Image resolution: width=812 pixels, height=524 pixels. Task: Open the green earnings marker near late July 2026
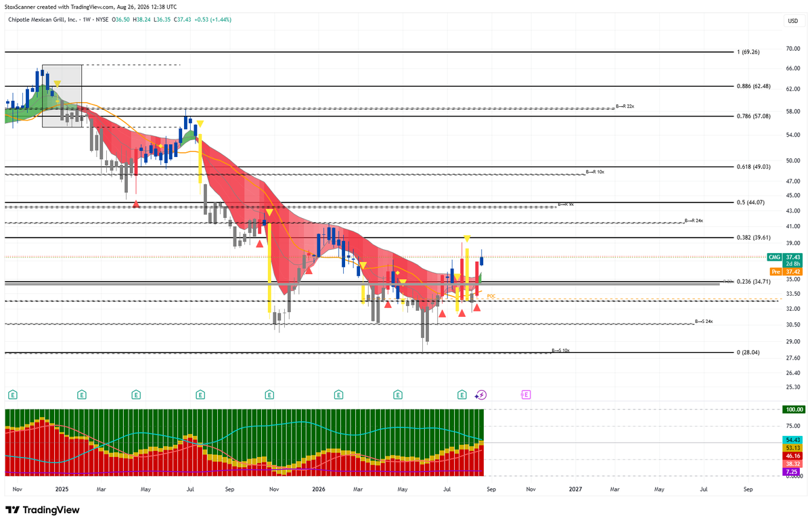tap(462, 393)
